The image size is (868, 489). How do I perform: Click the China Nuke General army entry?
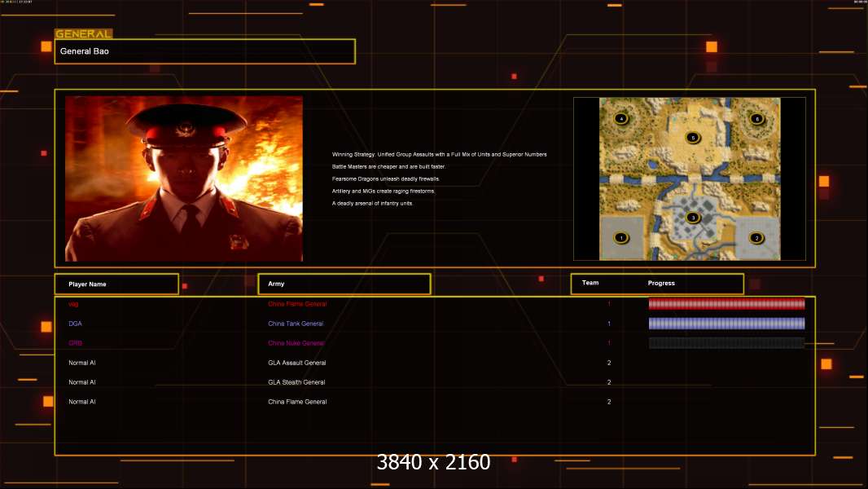tap(296, 343)
